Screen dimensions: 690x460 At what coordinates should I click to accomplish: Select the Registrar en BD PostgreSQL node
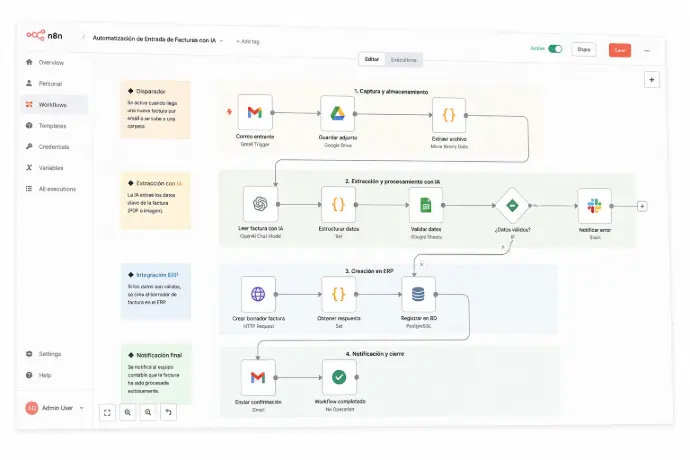[x=418, y=294]
